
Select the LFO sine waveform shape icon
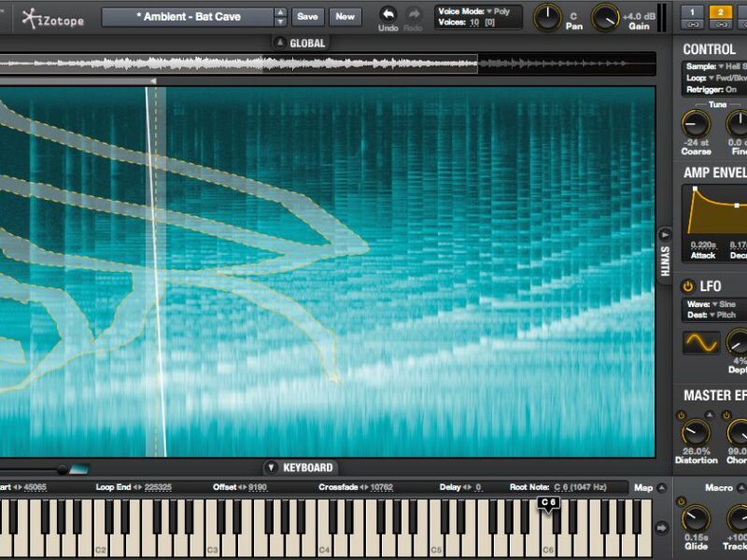tap(700, 343)
